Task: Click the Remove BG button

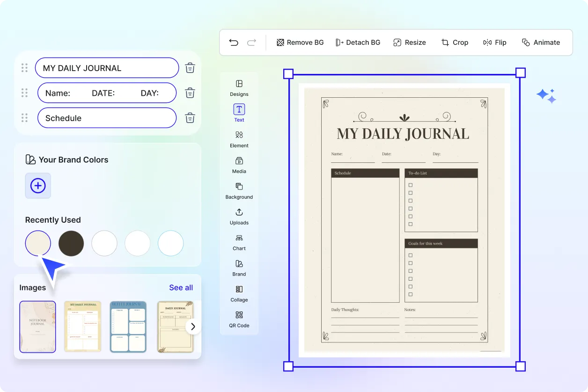Action: (x=300, y=43)
